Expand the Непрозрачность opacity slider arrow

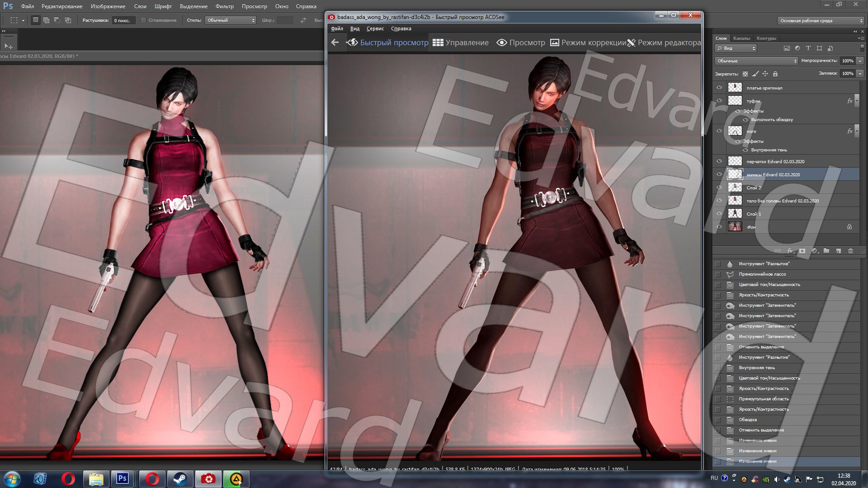(860, 61)
